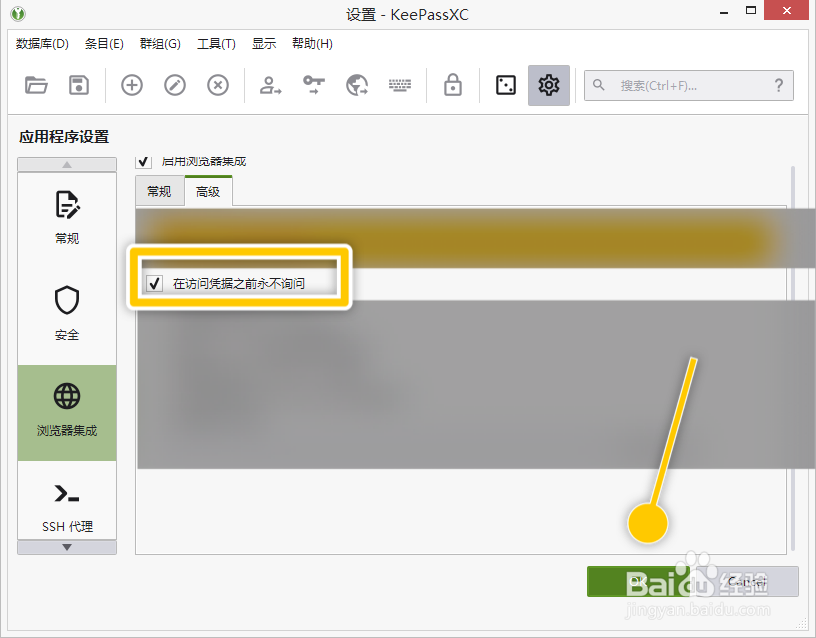
Task: Collapse sidebar using the bottom arrow
Action: (x=67, y=546)
